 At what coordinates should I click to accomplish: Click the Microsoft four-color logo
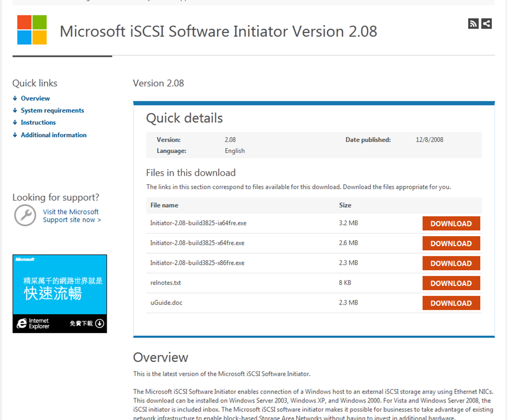tap(32, 30)
